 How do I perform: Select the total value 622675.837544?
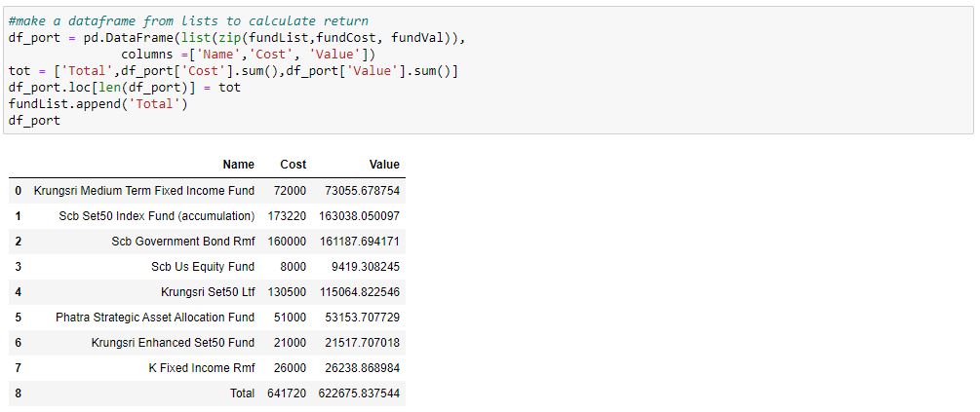[x=359, y=393]
